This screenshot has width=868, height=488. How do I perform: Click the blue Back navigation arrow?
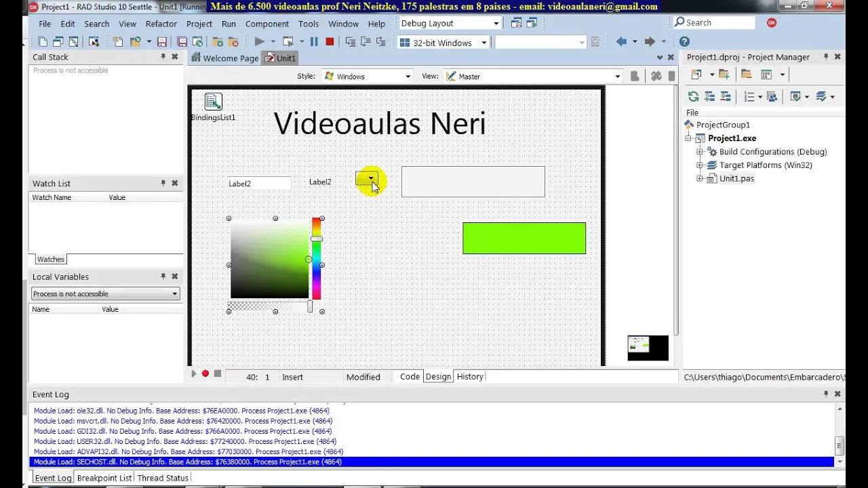coord(620,42)
